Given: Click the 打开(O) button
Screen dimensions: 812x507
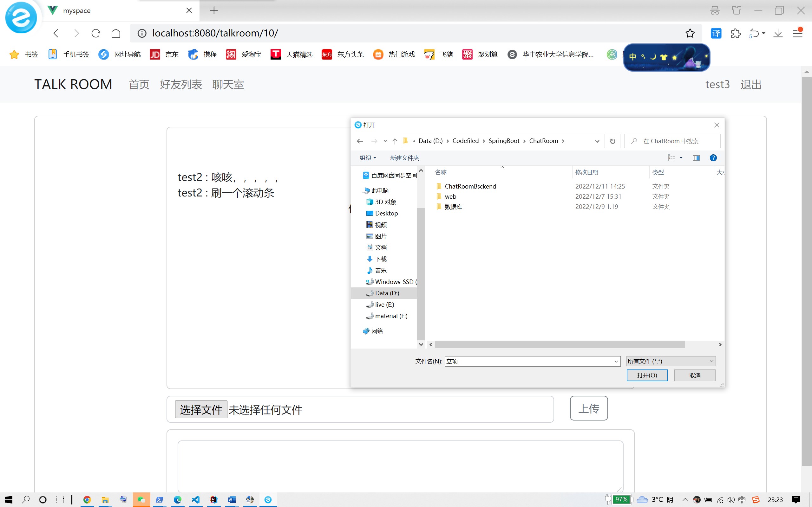Looking at the screenshot, I should click(x=647, y=375).
